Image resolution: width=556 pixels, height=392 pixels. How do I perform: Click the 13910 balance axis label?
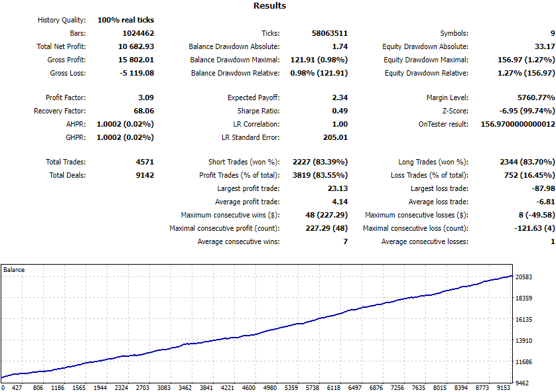pyautogui.click(x=523, y=341)
